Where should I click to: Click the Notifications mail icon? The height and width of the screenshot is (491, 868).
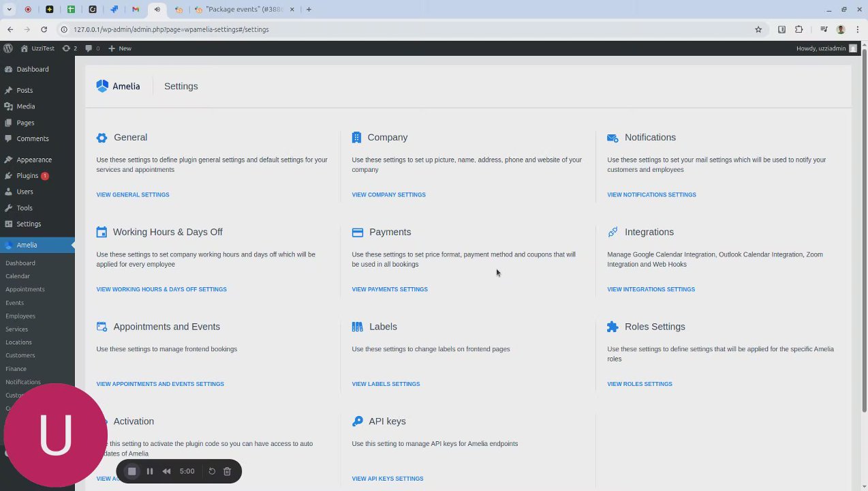[x=613, y=138]
